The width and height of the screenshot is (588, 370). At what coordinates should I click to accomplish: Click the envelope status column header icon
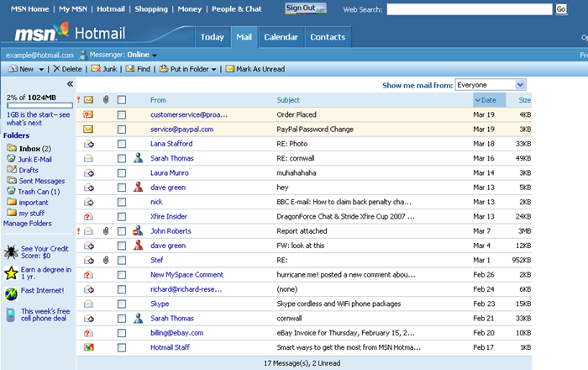pos(88,100)
